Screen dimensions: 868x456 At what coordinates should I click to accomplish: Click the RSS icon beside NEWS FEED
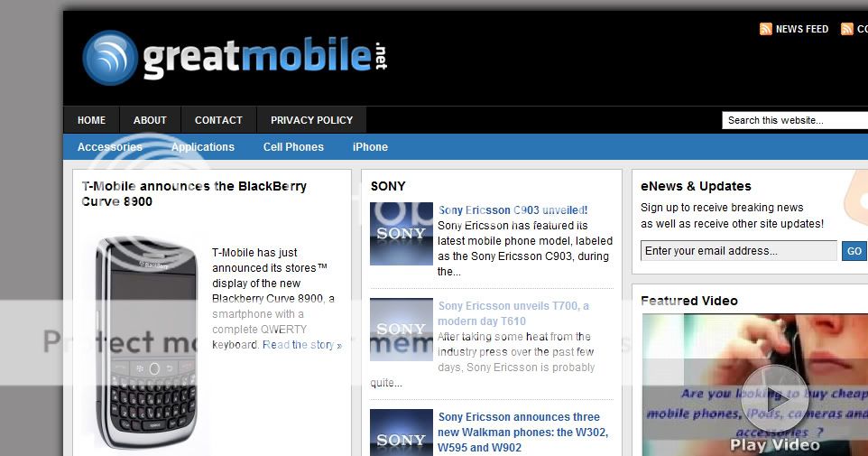coord(765,29)
